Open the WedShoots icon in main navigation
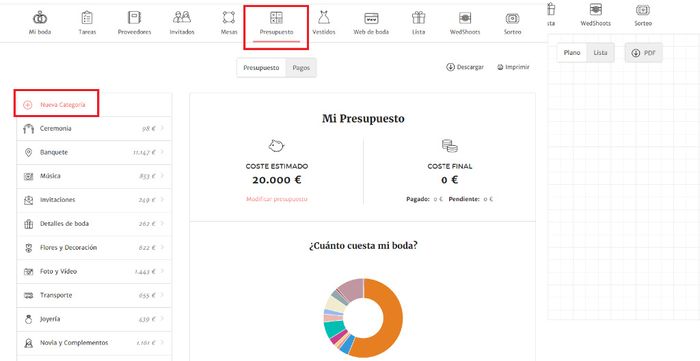Viewport: 700px width, 361px height. (x=465, y=18)
